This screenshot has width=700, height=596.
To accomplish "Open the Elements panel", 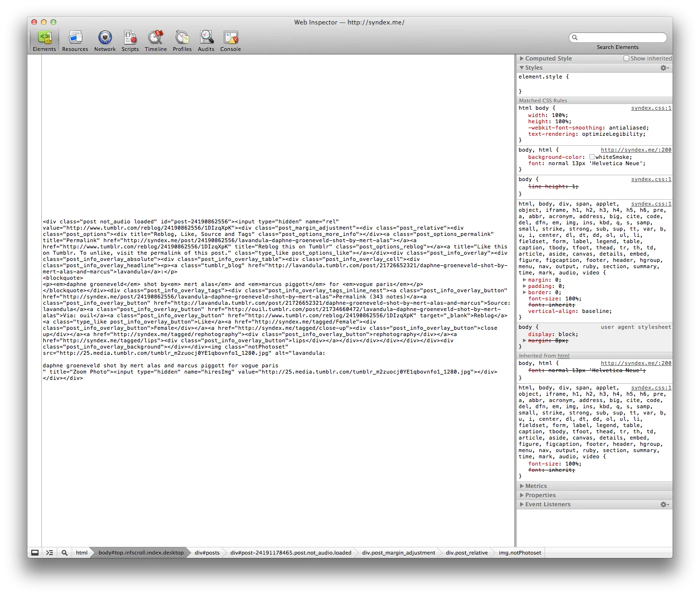I will point(44,41).
